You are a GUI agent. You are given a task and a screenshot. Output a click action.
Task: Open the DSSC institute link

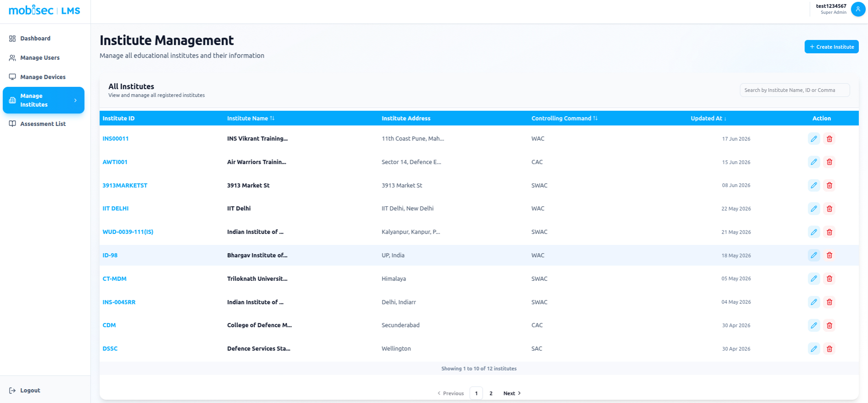[x=110, y=349]
